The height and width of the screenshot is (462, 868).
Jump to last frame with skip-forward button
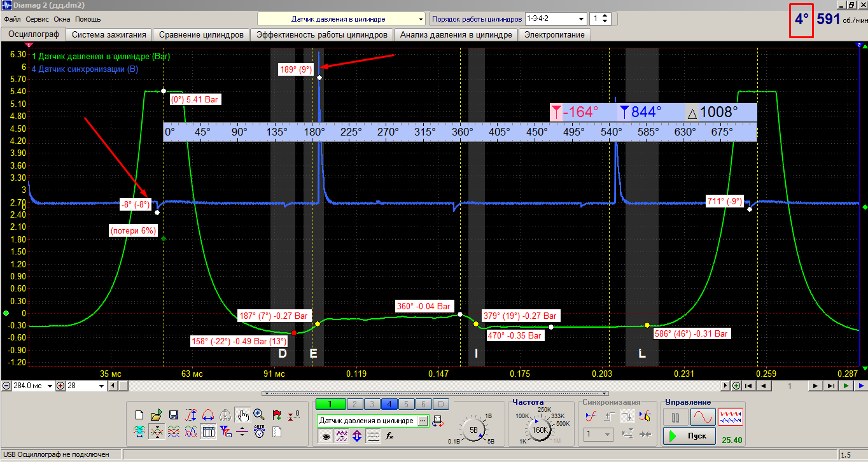[x=831, y=386]
